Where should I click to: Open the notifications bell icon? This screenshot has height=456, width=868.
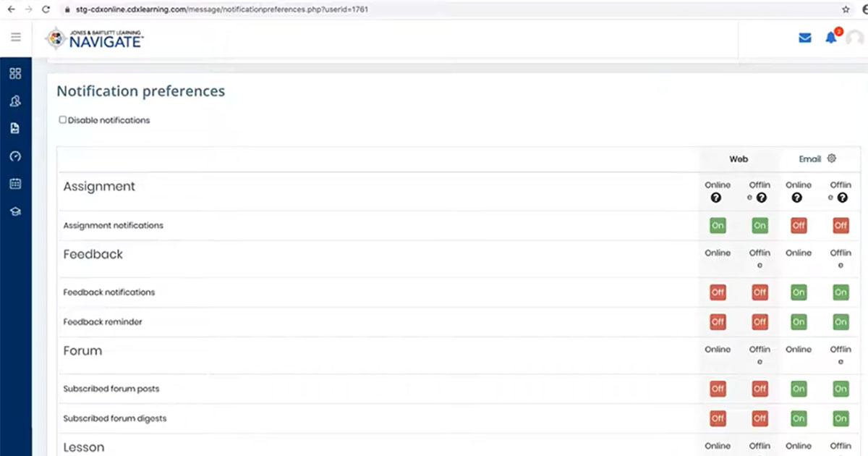831,38
